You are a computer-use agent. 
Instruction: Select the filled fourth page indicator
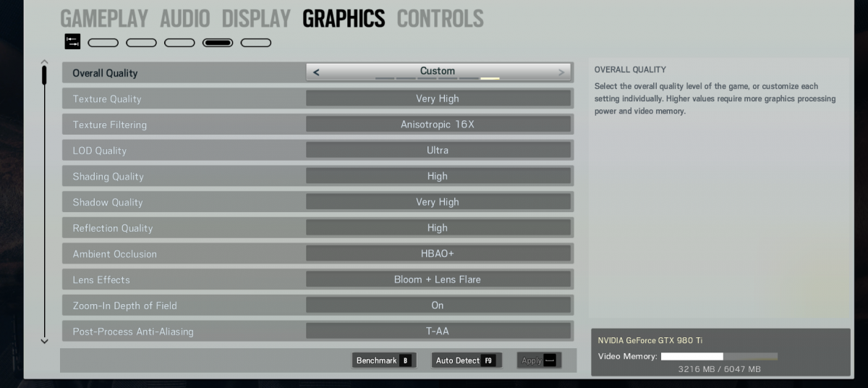(218, 43)
